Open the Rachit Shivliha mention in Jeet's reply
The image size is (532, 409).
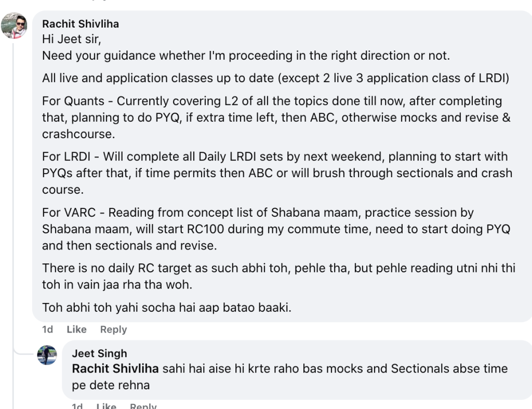point(115,368)
